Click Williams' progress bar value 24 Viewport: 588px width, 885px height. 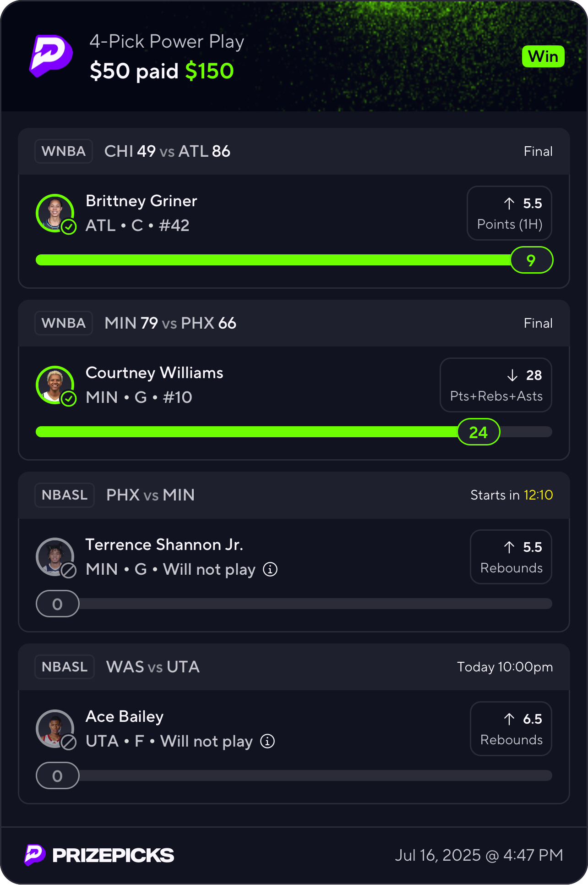[x=479, y=432]
